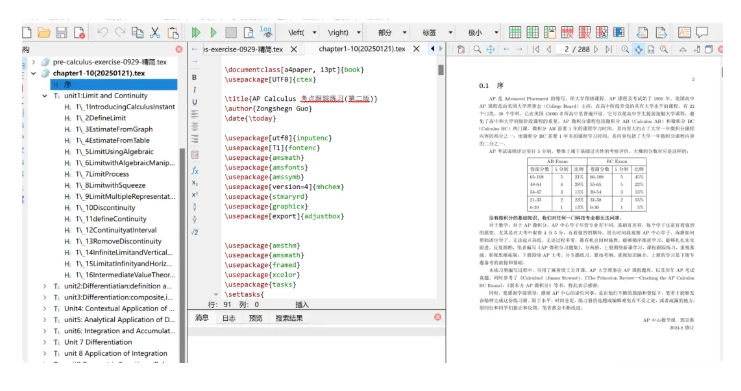Redo the last undone edit

coord(120,32)
